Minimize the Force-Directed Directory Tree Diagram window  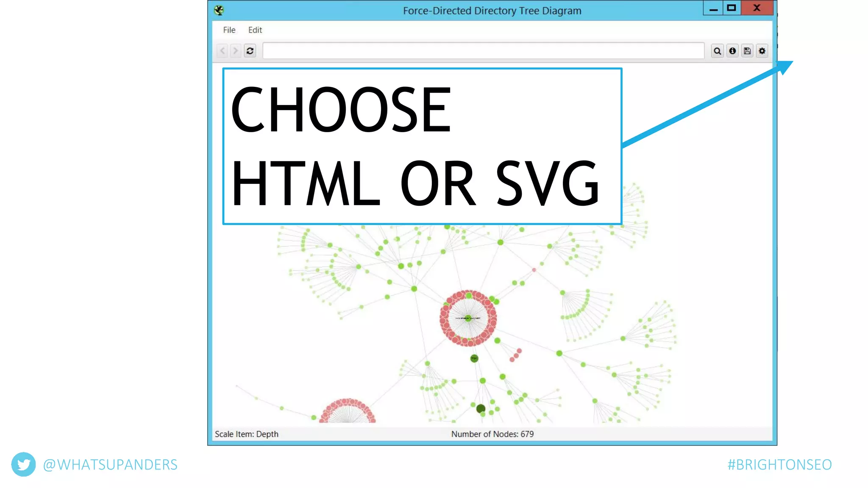(x=713, y=8)
